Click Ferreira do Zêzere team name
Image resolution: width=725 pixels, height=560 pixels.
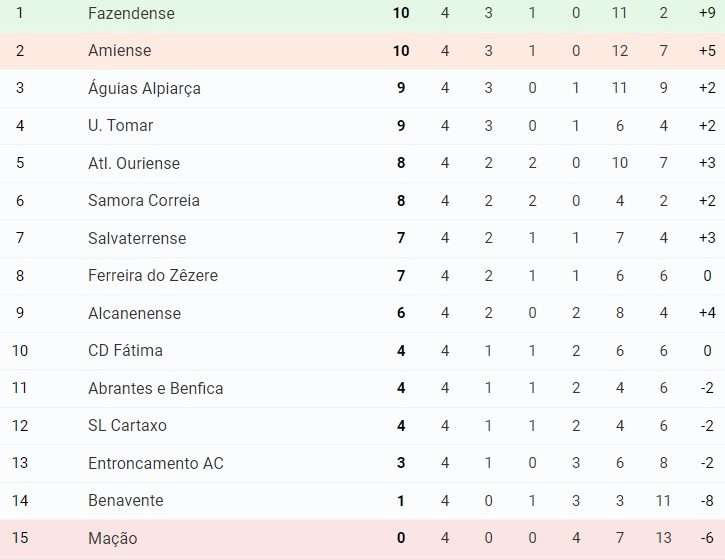pos(153,276)
